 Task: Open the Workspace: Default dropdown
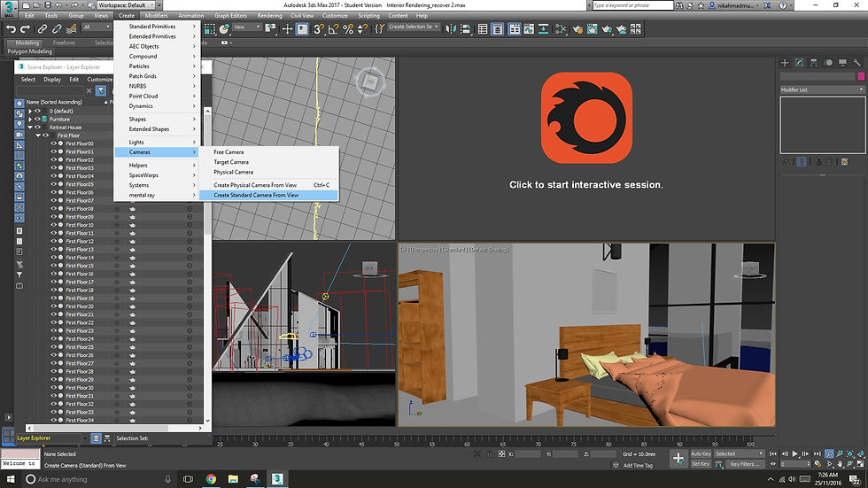(126, 5)
